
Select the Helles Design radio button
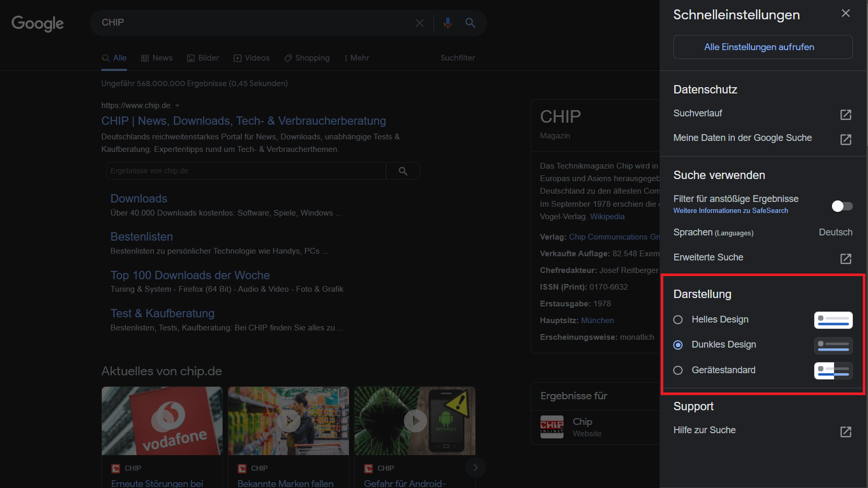tap(678, 319)
